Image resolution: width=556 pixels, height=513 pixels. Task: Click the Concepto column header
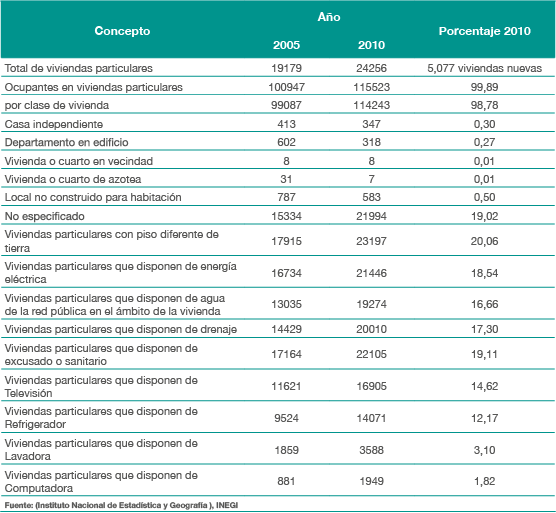(122, 31)
